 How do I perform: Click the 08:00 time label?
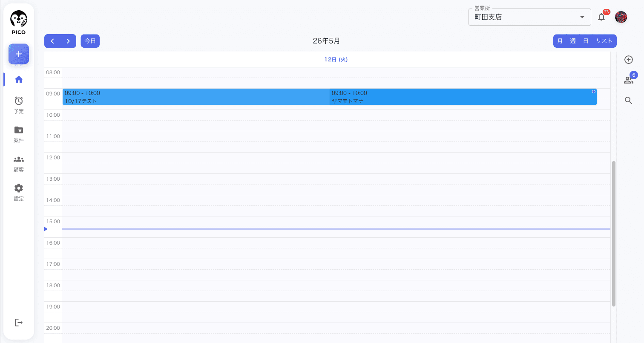[53, 72]
